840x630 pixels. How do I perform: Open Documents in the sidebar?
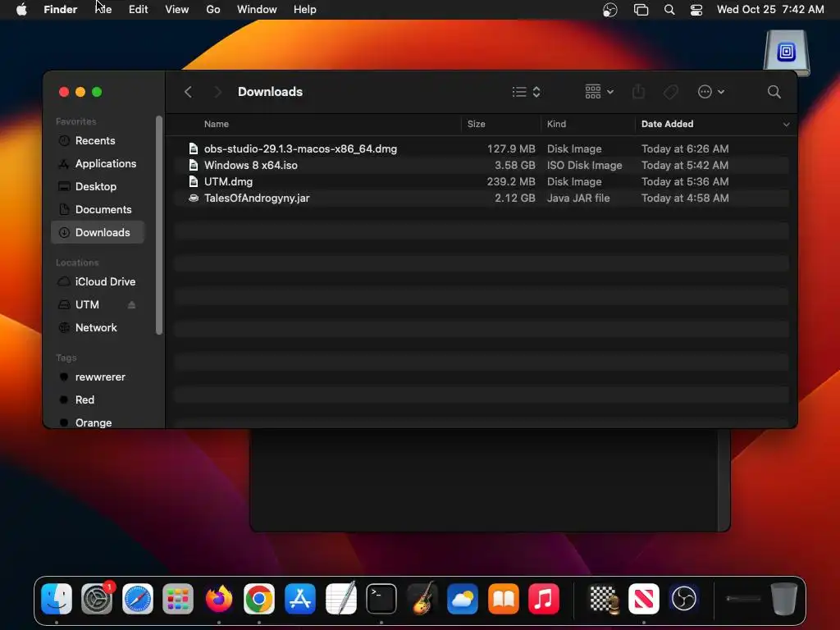(x=98, y=209)
